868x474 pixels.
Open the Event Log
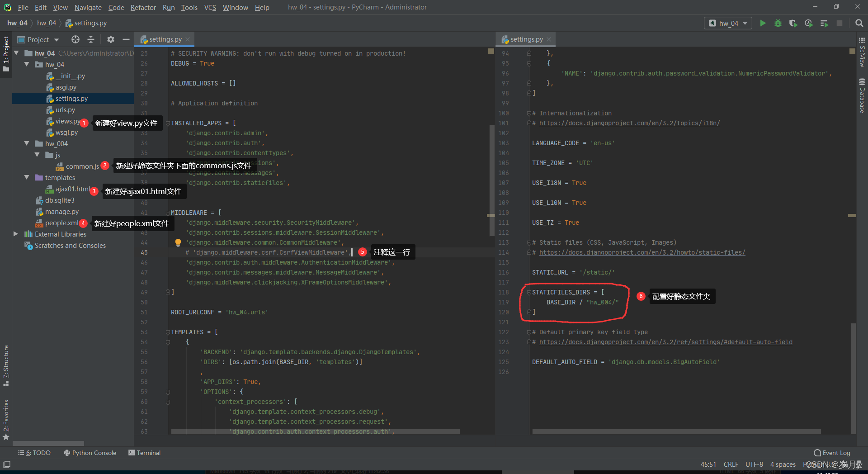point(832,453)
